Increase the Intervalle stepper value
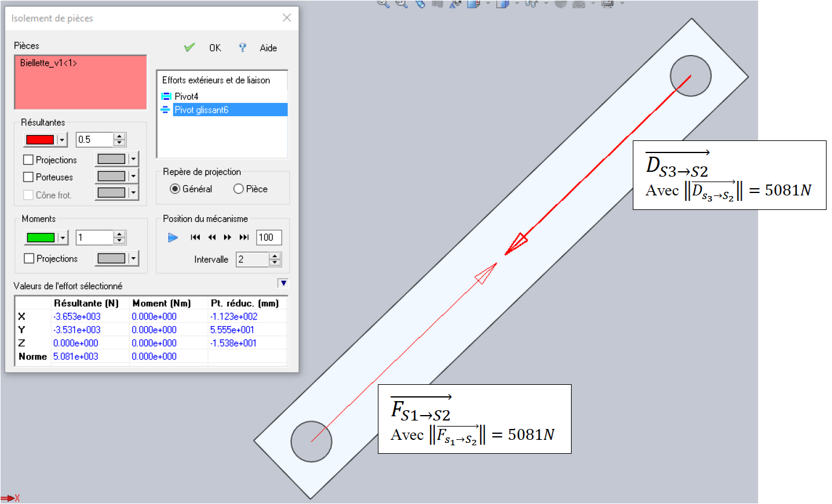The height and width of the screenshot is (504, 832). [x=275, y=257]
